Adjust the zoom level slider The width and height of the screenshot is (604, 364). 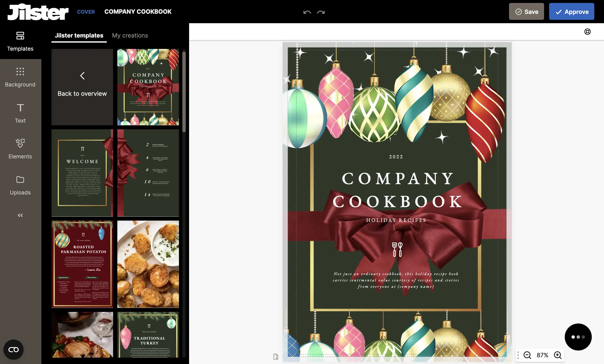click(x=542, y=355)
